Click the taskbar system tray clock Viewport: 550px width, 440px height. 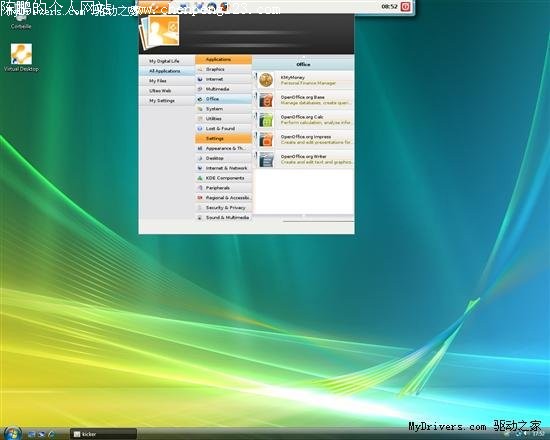538,434
